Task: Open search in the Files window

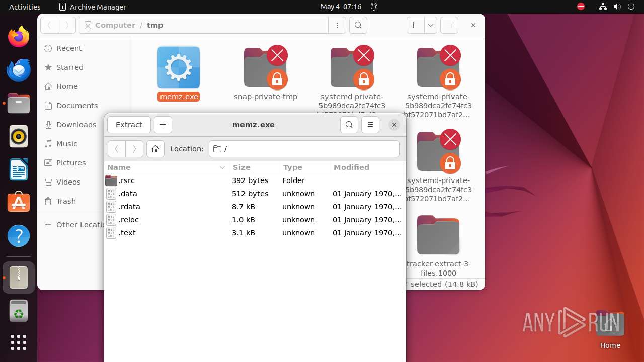Action: (x=358, y=25)
